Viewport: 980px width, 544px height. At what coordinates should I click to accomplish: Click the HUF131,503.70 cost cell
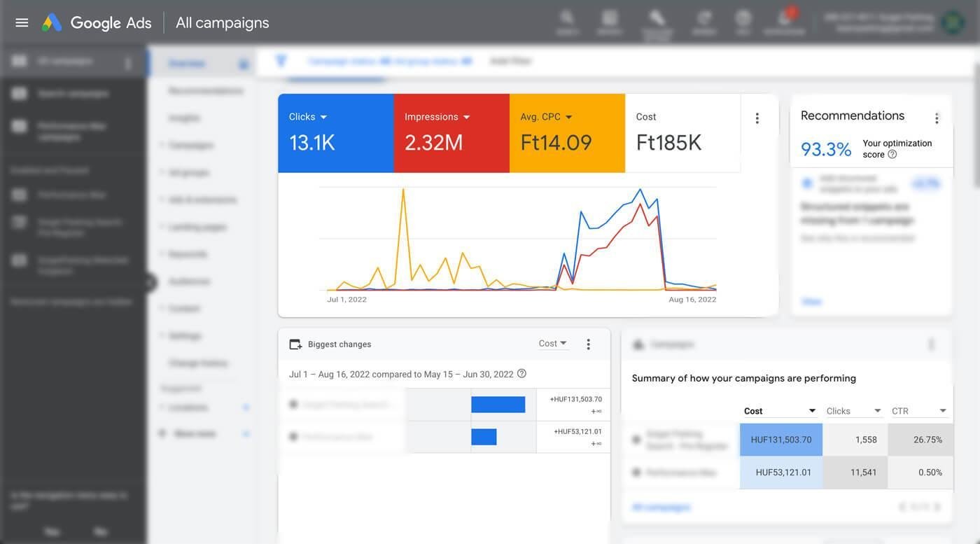pos(781,440)
